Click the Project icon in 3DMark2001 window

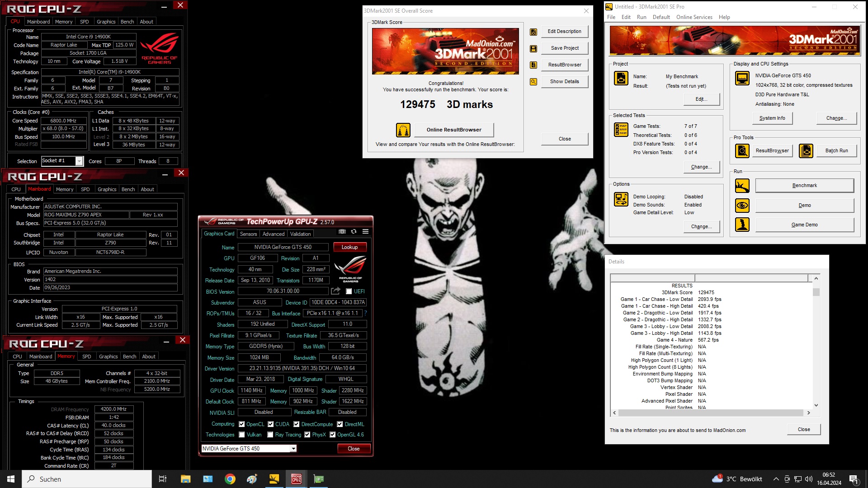[x=621, y=78]
